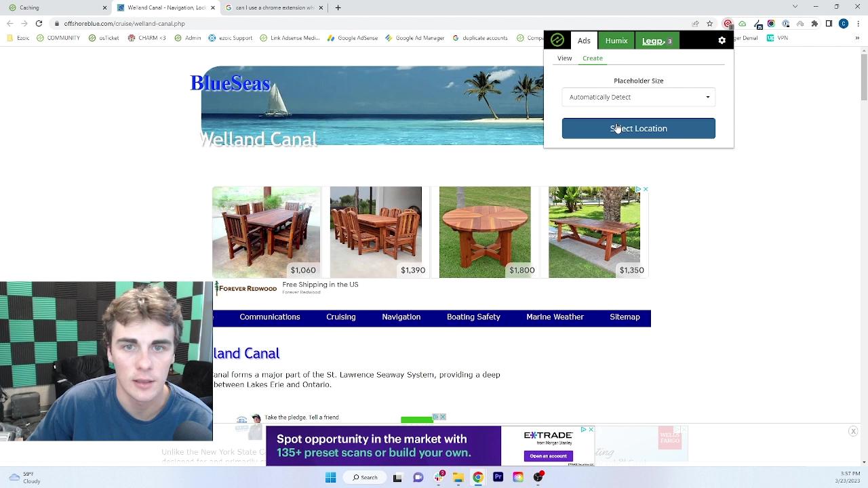Open Adobe Premiere Pro from the taskbar

498,477
